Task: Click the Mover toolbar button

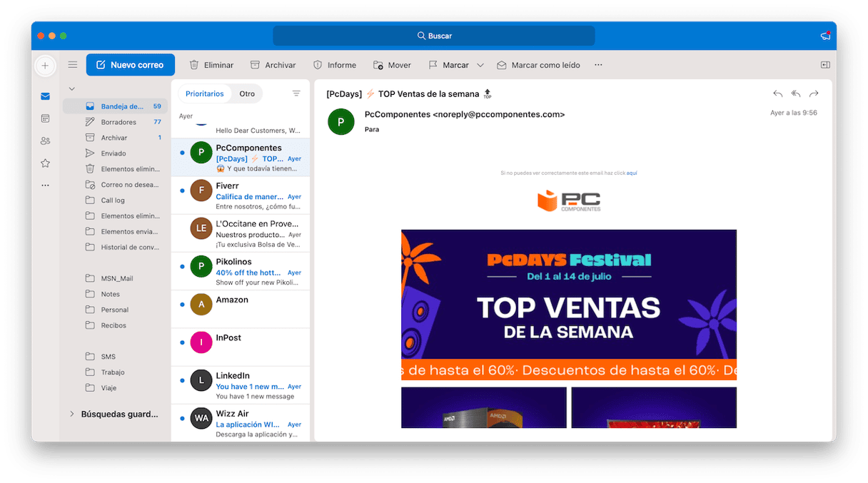Action: (x=392, y=65)
